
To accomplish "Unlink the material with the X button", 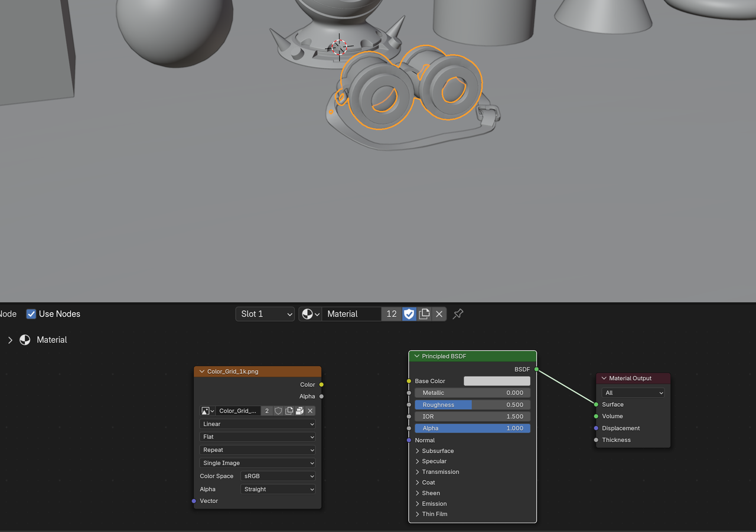I will [x=439, y=314].
